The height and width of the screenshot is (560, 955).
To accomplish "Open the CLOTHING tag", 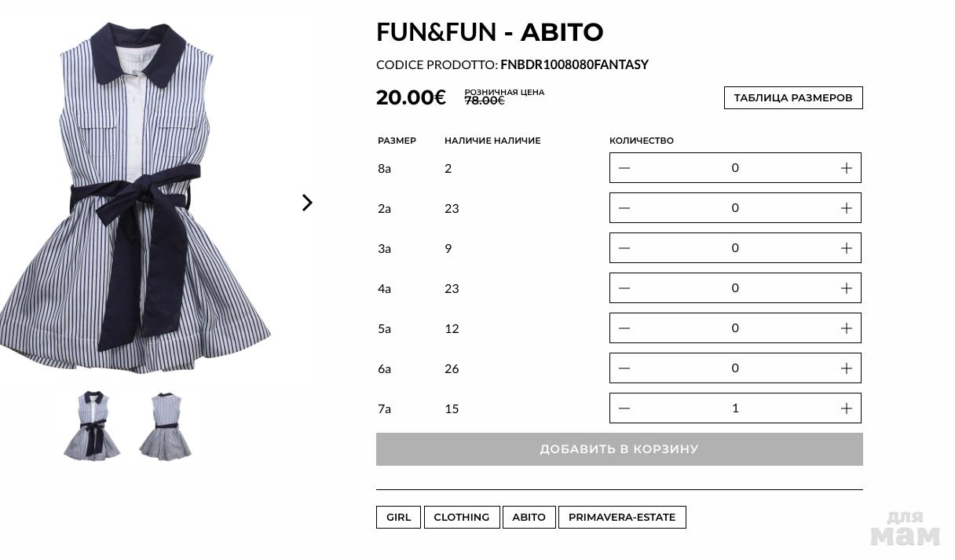I will pos(461,517).
